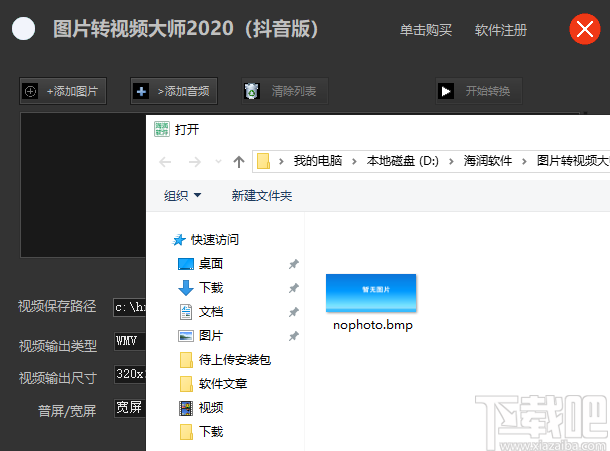Click the 文档 document icon

(186, 312)
